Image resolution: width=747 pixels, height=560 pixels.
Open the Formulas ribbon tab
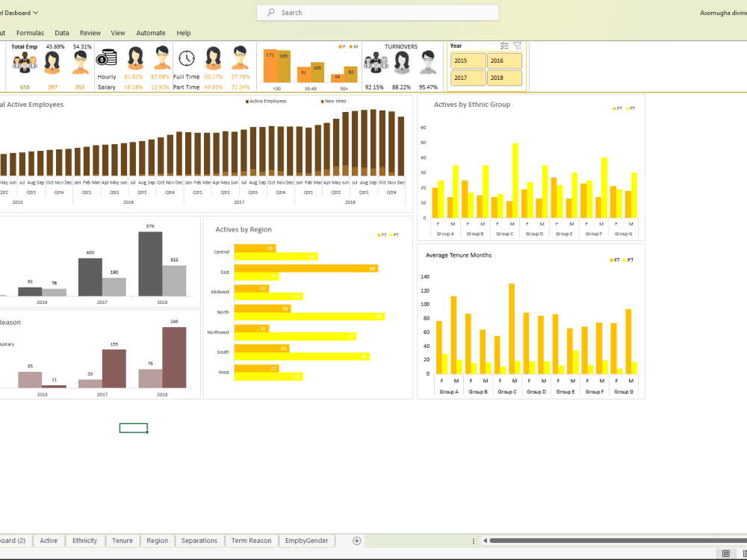click(x=30, y=33)
